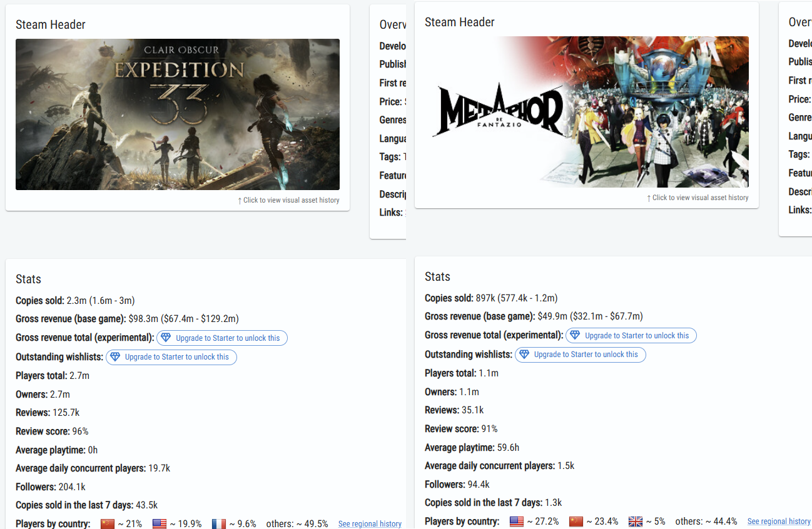Open See regional history for Metaphor
Image resolution: width=812 pixels, height=529 pixels.
(779, 521)
